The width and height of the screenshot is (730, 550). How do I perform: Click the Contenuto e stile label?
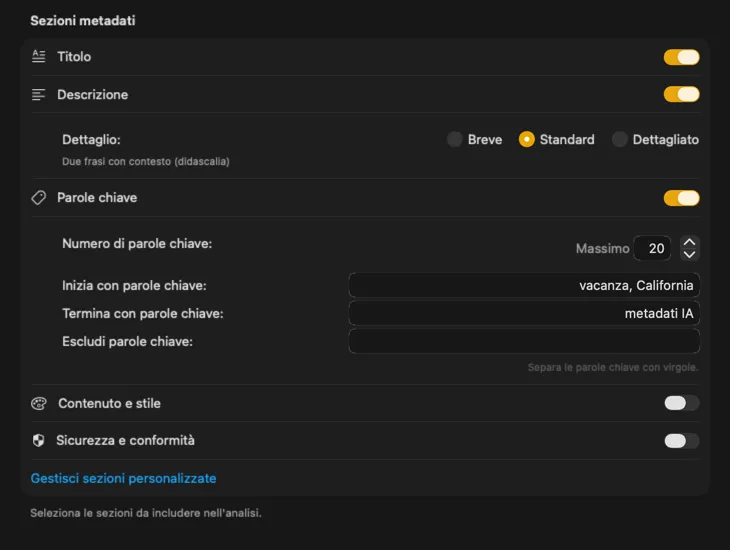(109, 403)
